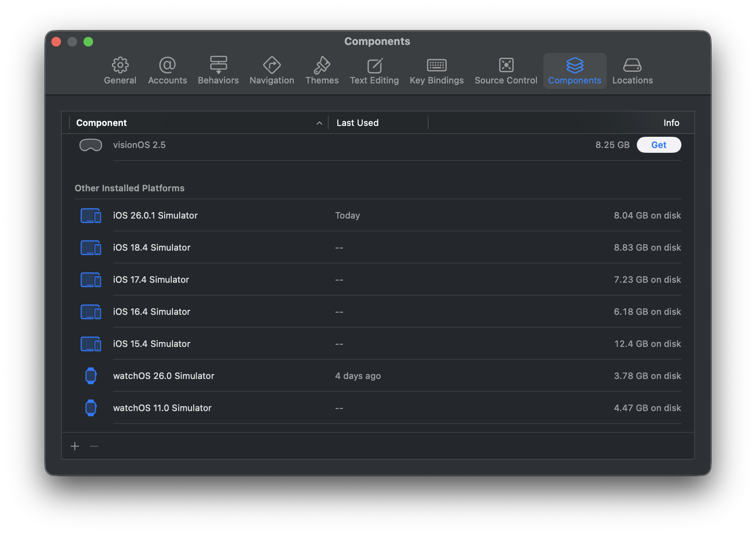Click the watchOS 26.0 Simulator watch icon
756x535 pixels.
(x=91, y=376)
